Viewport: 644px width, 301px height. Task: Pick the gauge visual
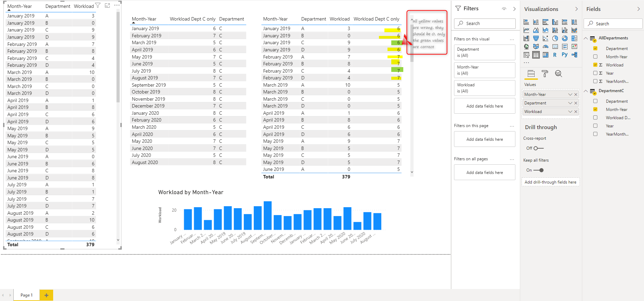click(545, 47)
